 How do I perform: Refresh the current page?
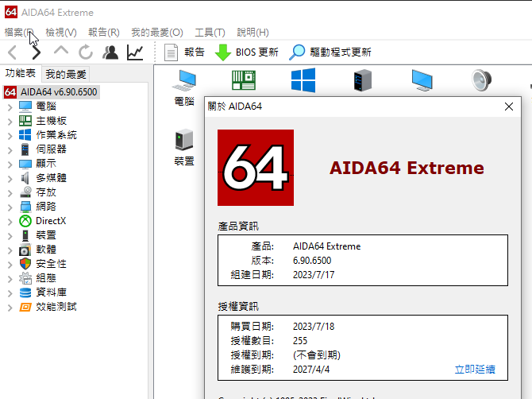(86, 52)
